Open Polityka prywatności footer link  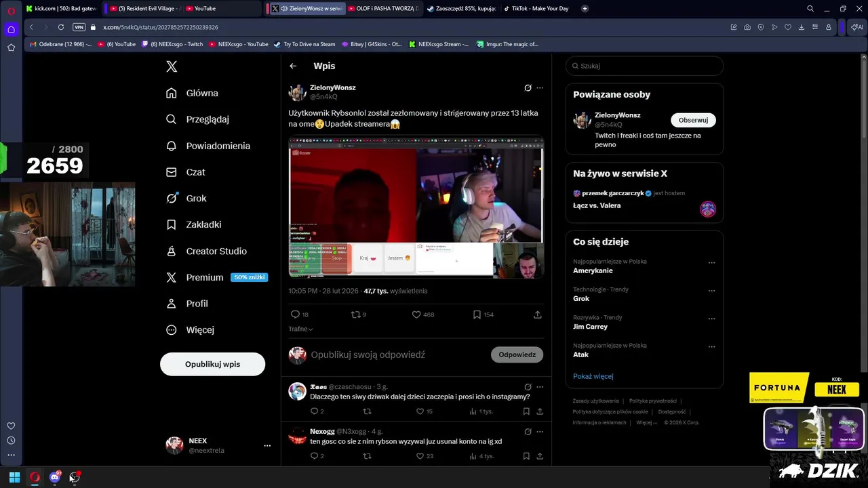[x=653, y=401]
